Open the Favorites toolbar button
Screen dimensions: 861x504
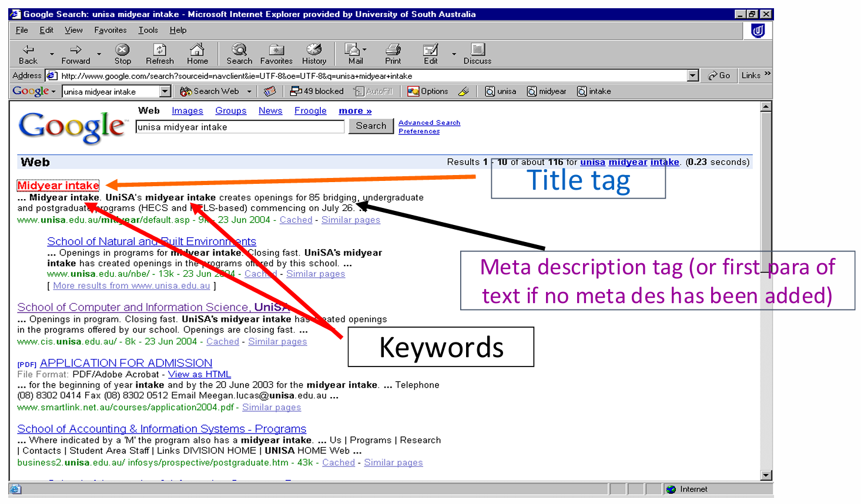coord(276,54)
